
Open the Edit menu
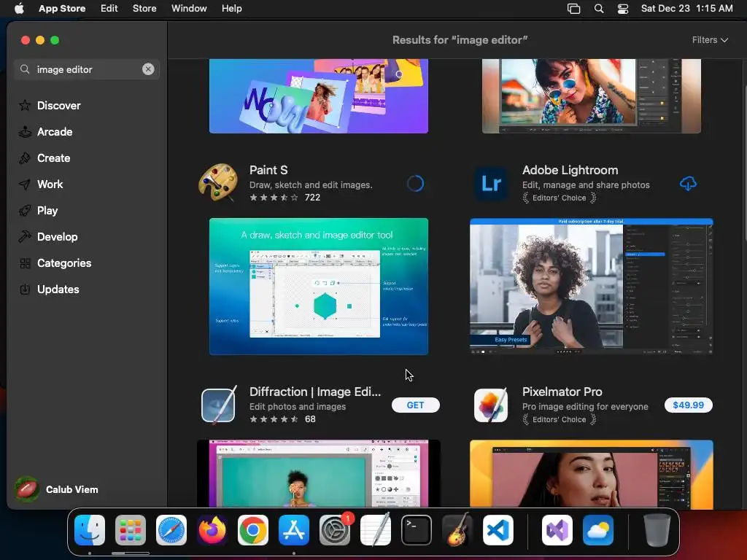click(109, 9)
